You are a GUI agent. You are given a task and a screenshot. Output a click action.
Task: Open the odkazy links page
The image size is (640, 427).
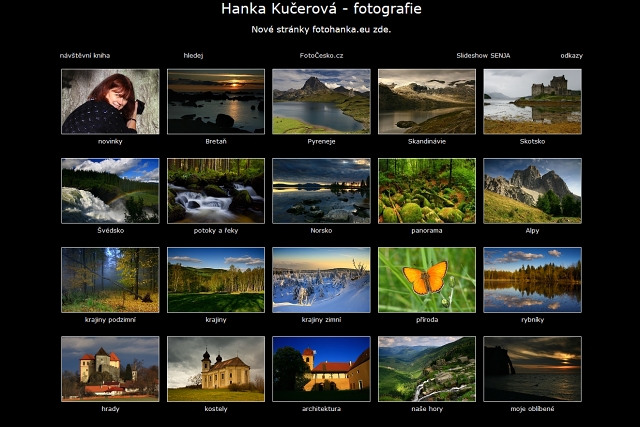571,56
